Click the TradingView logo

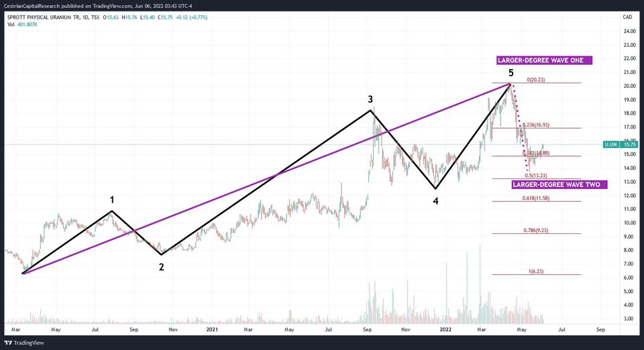[x=24, y=343]
